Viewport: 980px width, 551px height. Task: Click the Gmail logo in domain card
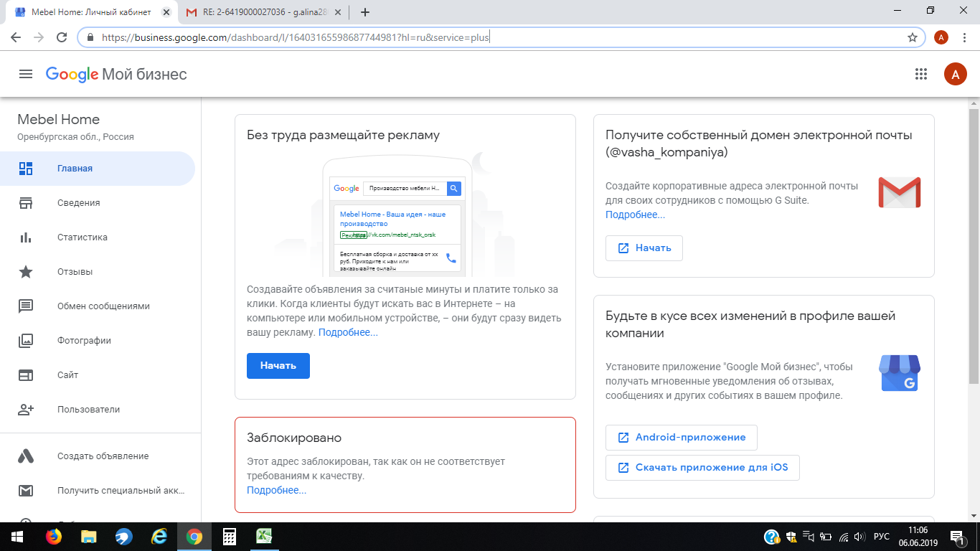(899, 193)
